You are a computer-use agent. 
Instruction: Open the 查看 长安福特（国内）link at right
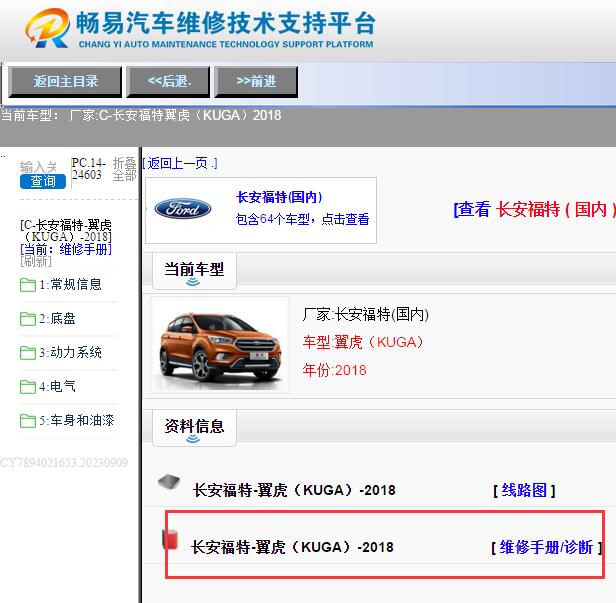[534, 209]
